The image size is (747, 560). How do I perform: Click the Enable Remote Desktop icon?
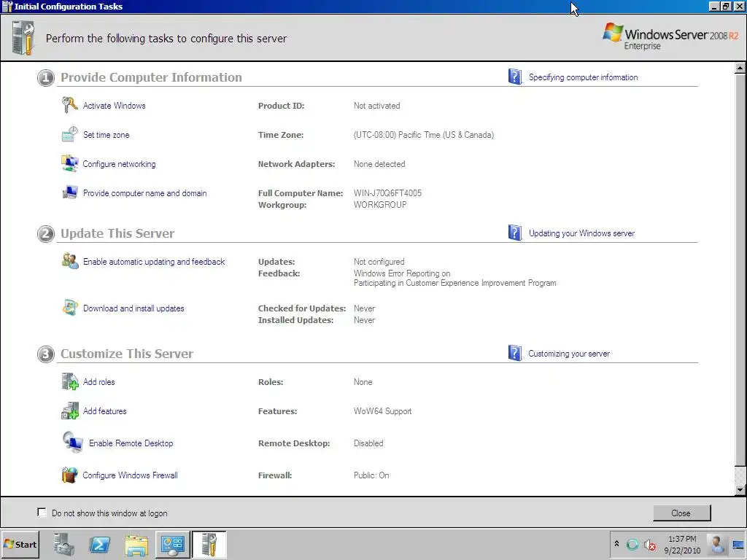(73, 442)
